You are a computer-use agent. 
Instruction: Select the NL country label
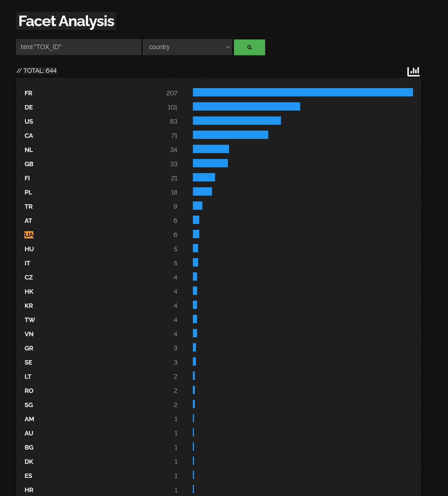(29, 150)
